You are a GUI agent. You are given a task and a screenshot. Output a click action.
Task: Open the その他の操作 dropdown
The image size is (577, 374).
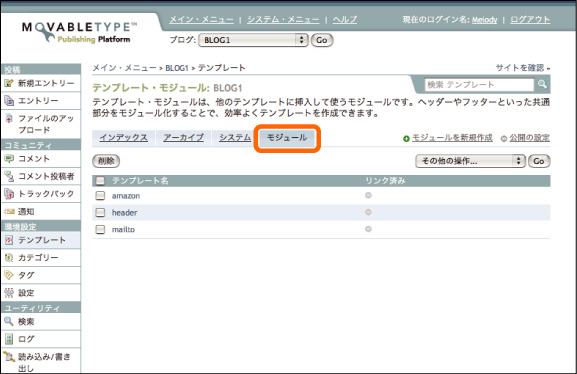470,161
